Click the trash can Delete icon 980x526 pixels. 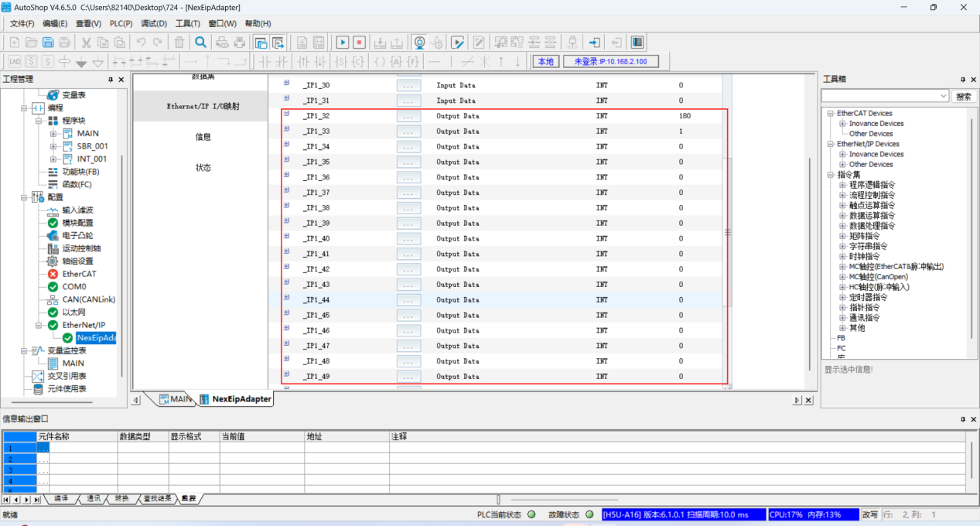pyautogui.click(x=179, y=43)
